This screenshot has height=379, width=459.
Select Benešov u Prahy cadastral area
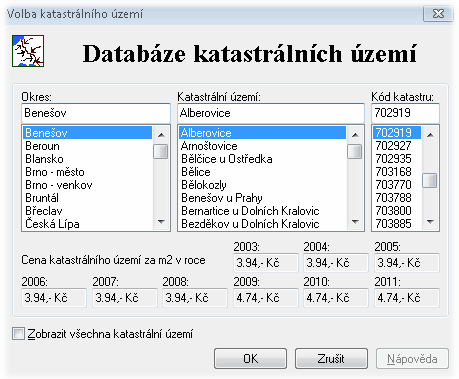pos(262,198)
